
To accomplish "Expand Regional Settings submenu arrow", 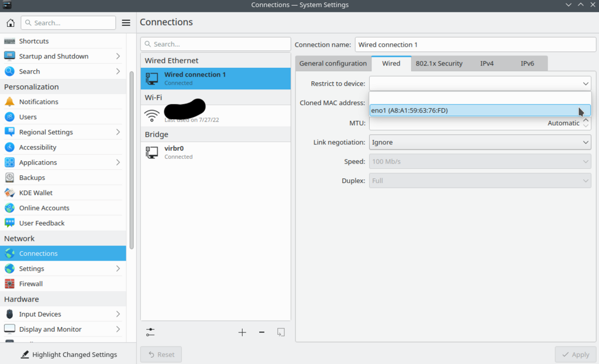I will [118, 132].
